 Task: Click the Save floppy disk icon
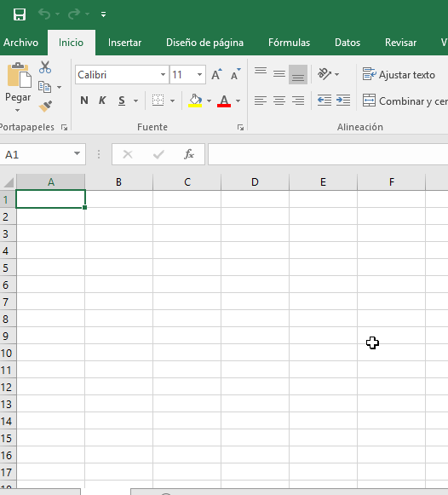coord(20,14)
